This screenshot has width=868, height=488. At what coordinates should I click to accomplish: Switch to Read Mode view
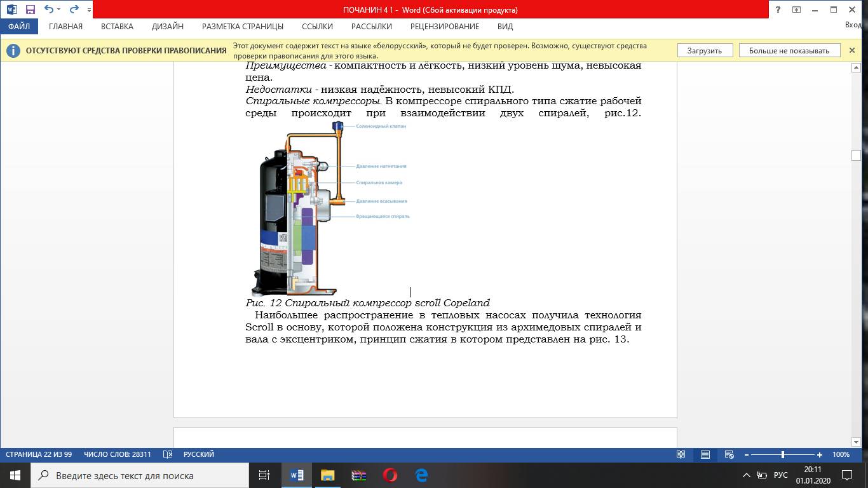pyautogui.click(x=681, y=454)
